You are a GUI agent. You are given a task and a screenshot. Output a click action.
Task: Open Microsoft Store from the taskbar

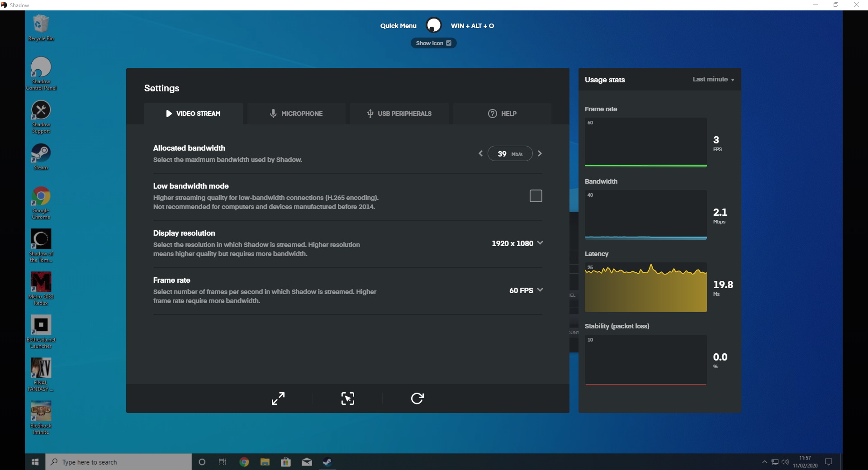(286, 462)
